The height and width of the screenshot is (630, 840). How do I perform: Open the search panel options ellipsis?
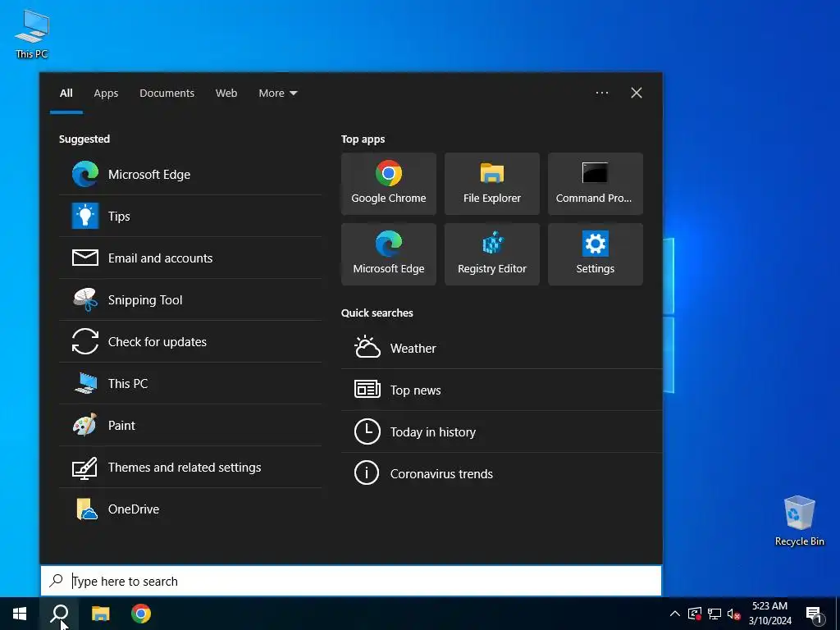[x=602, y=93]
